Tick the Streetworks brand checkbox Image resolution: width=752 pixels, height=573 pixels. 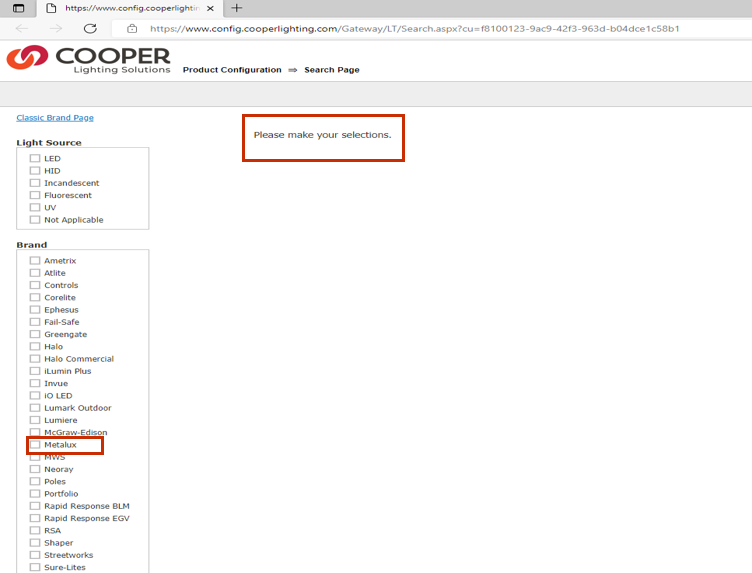click(35, 555)
